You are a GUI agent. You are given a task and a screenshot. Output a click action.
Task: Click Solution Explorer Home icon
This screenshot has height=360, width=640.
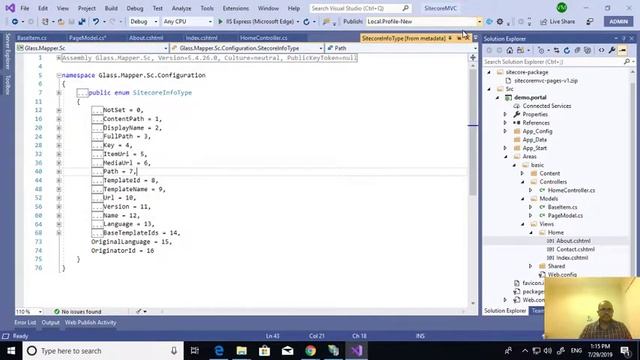[x=510, y=50]
